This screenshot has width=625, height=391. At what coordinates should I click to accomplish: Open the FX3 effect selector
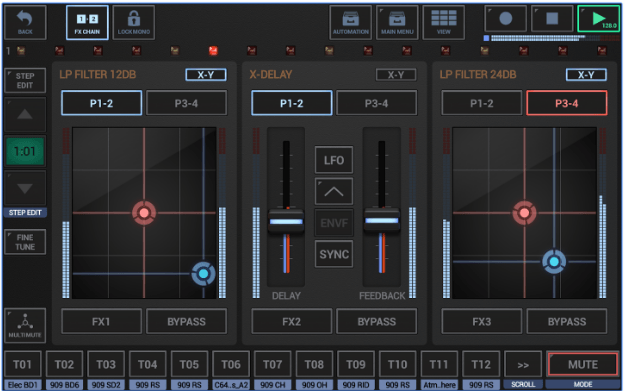[x=482, y=321]
